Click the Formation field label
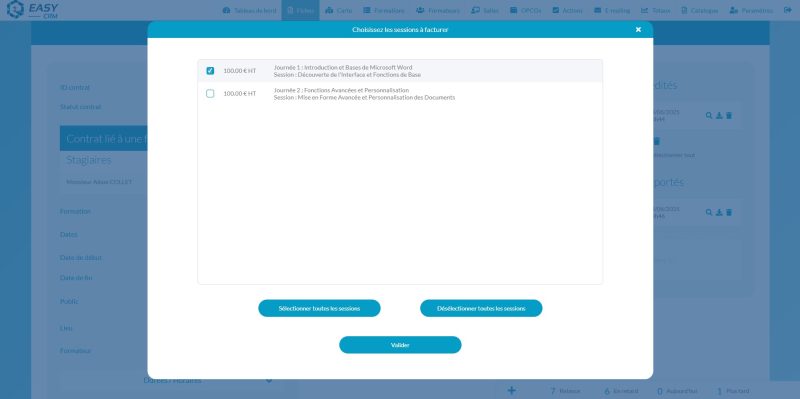The image size is (800, 399). [x=76, y=211]
